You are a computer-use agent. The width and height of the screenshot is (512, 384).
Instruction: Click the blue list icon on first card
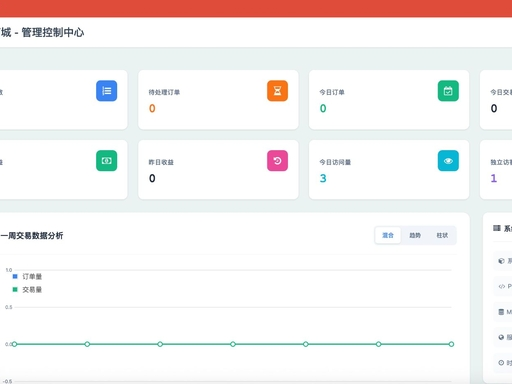(107, 91)
